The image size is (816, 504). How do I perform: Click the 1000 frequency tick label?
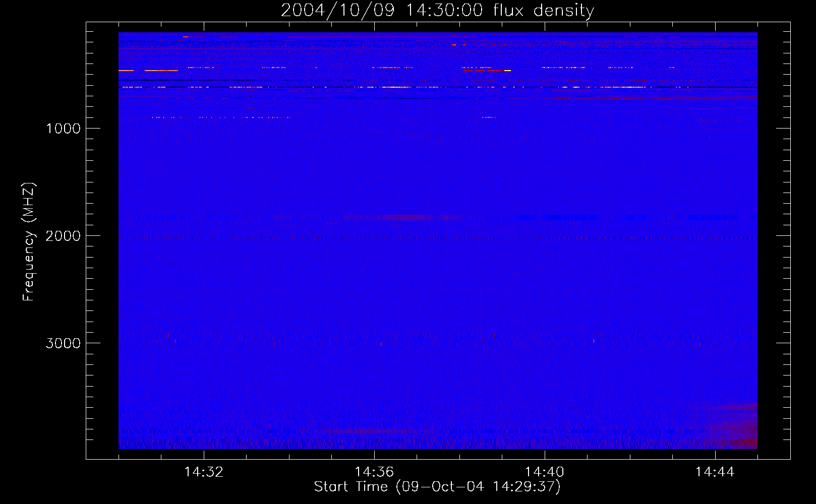click(x=63, y=129)
